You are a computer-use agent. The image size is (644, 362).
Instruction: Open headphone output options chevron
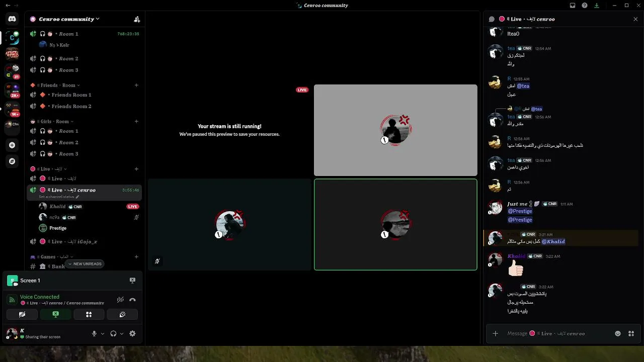click(122, 333)
